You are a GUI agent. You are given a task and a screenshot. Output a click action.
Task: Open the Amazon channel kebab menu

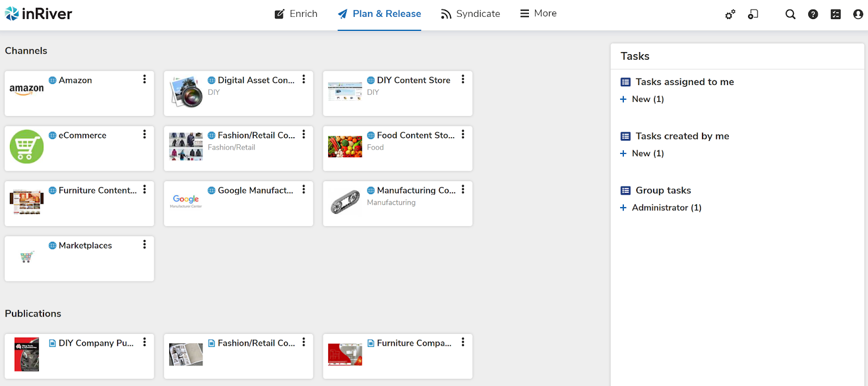tap(144, 79)
